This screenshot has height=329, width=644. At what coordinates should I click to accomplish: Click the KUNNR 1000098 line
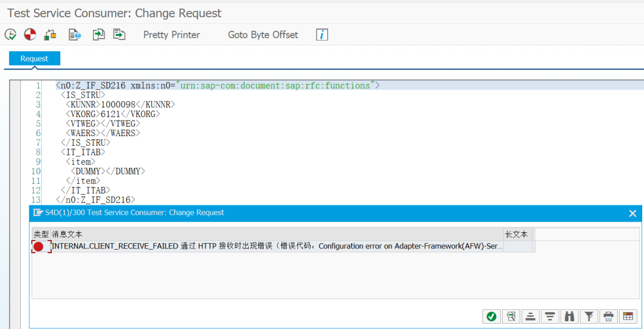pyautogui.click(x=120, y=104)
